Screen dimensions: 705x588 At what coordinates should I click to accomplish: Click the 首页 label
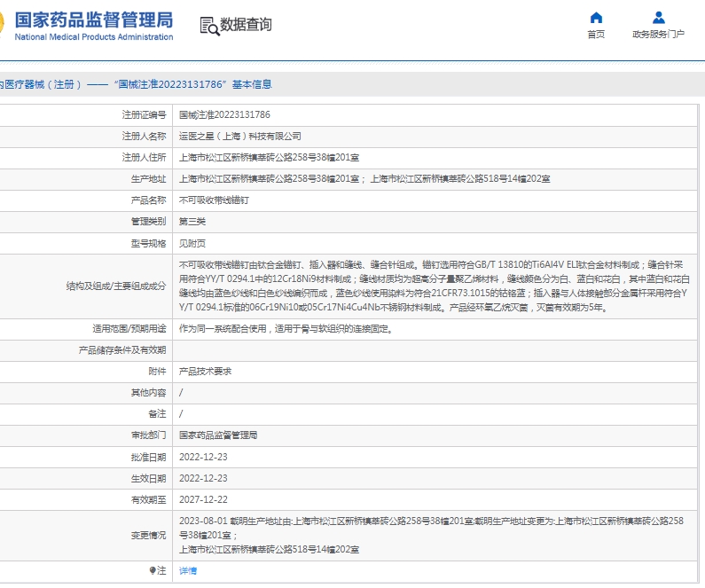click(x=596, y=35)
